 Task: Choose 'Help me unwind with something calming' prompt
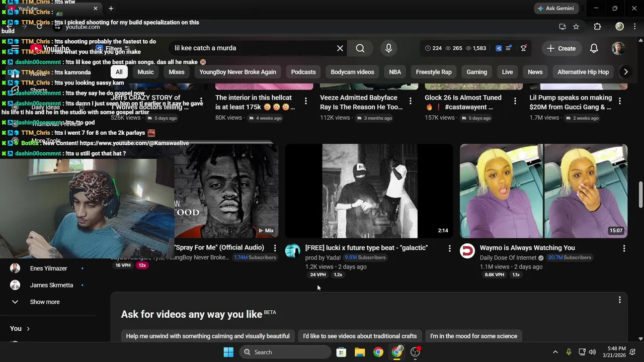[208, 336]
